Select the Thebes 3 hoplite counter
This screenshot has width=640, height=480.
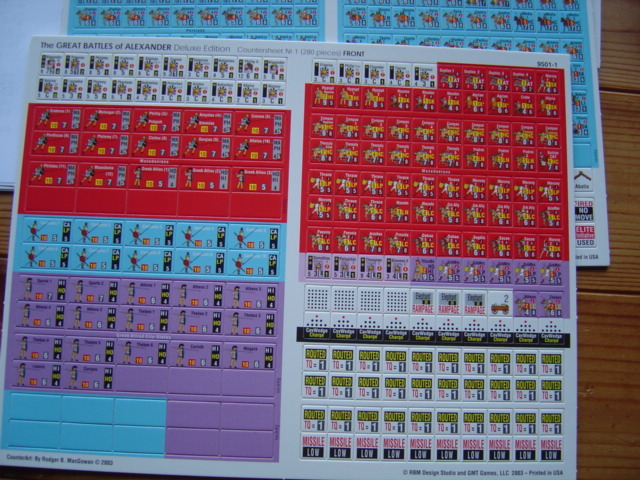[250, 323]
